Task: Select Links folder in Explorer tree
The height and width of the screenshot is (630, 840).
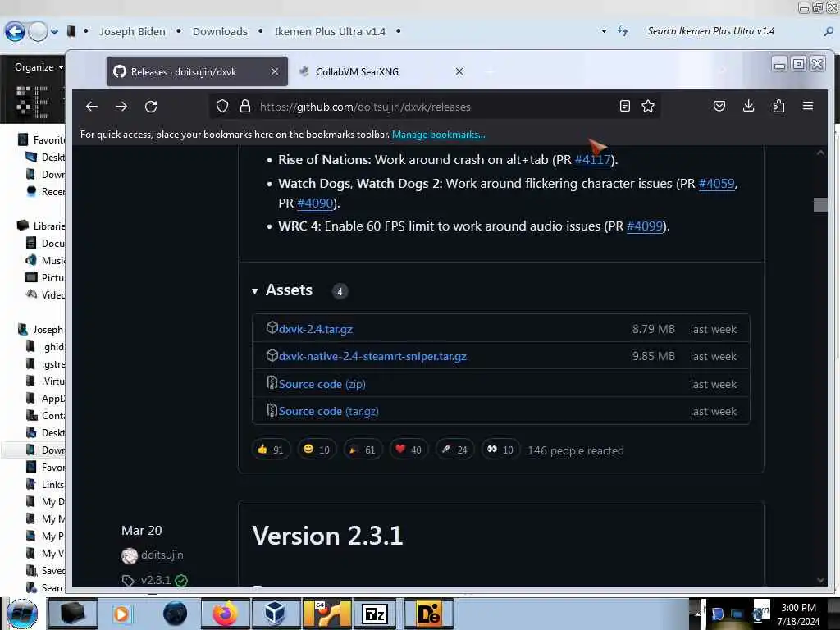Action: click(46, 484)
